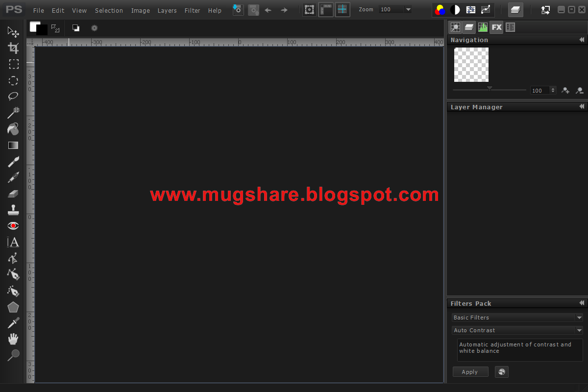The height and width of the screenshot is (392, 588).
Task: Toggle the Navigation panel tab icon
Action: (455, 27)
